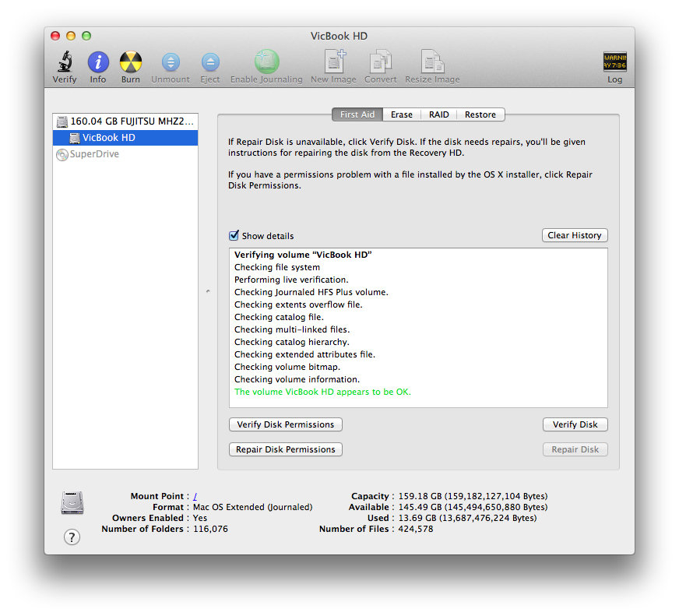
Task: Click the 'Checking catalog file.' log line
Action: pyautogui.click(x=279, y=317)
